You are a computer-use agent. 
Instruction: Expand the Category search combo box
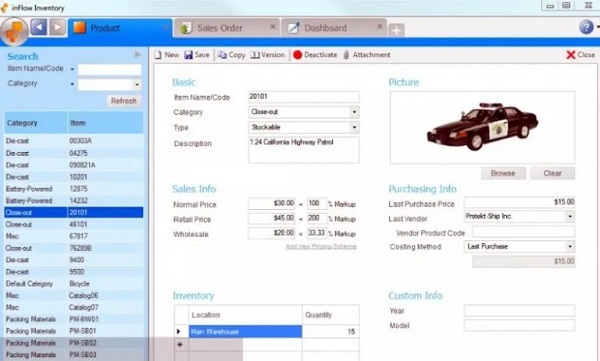click(137, 85)
